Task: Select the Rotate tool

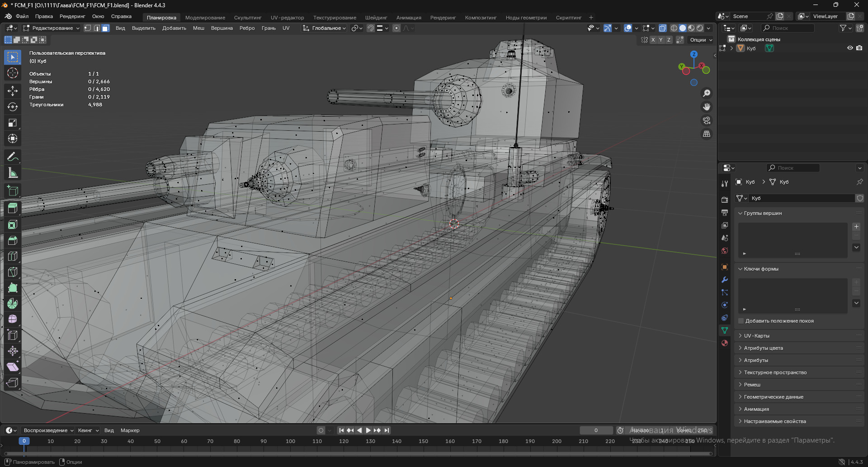Action: (13, 107)
